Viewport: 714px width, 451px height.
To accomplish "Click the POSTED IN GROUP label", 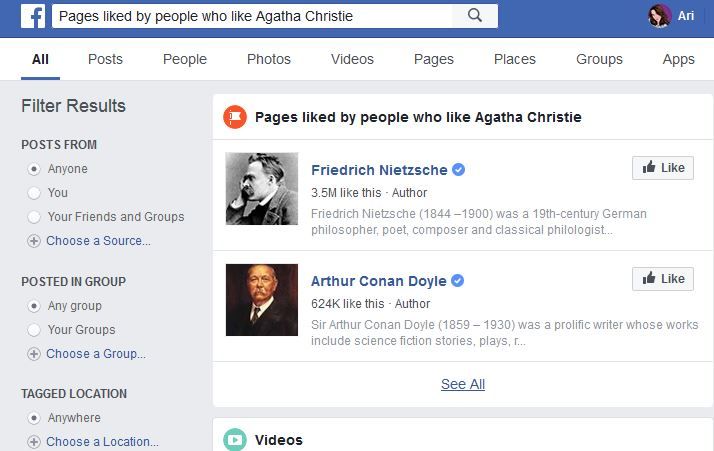I will click(73, 282).
